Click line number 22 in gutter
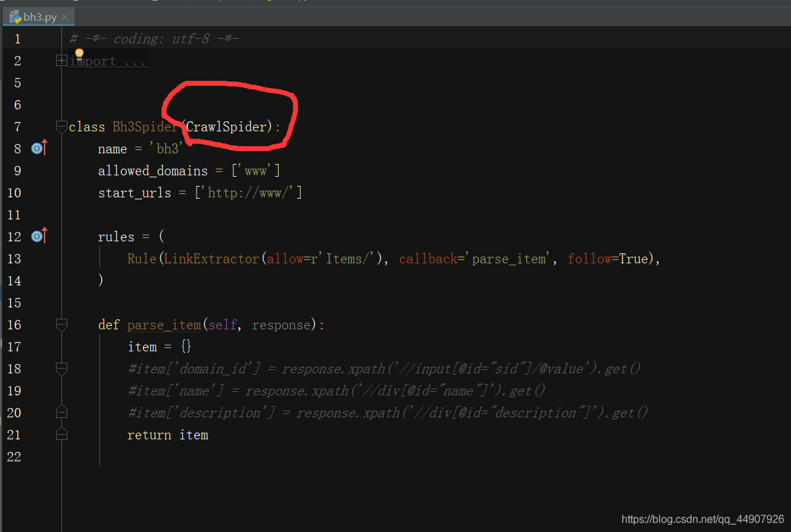Viewport: 791px width, 532px height. click(14, 457)
